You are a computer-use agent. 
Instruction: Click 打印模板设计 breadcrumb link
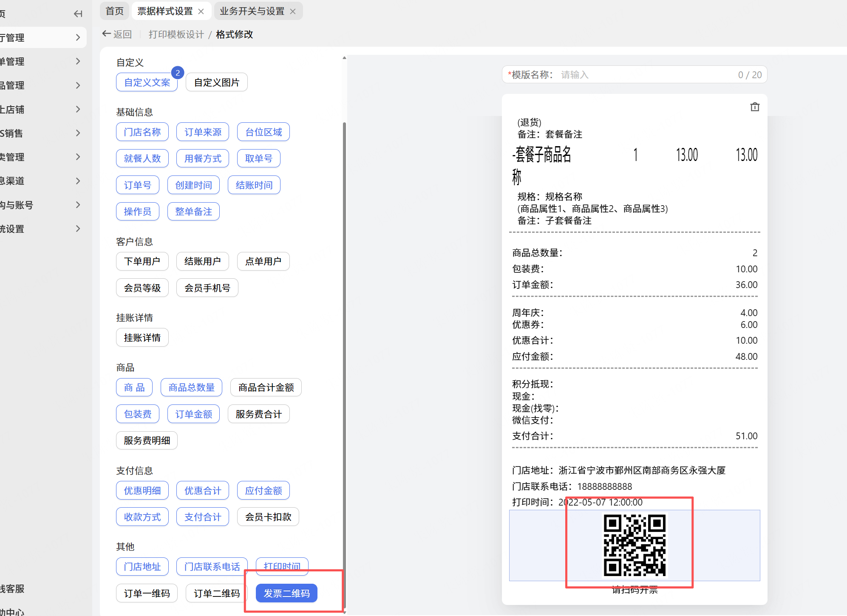click(x=176, y=34)
